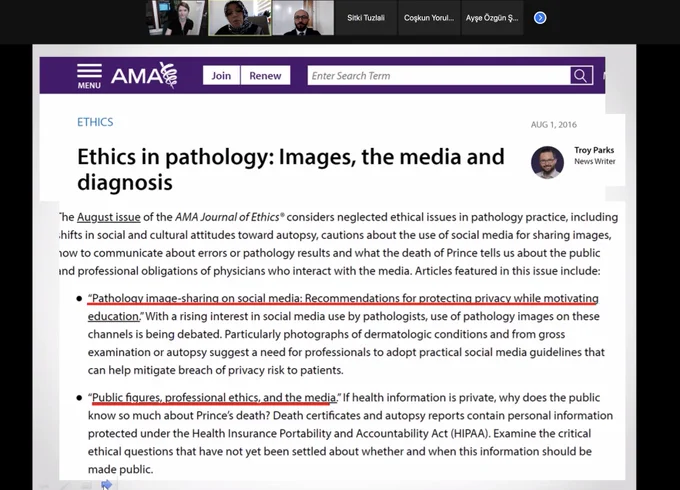Click the blue arrow icon at slide bottom
The image size is (680, 490).
(106, 484)
